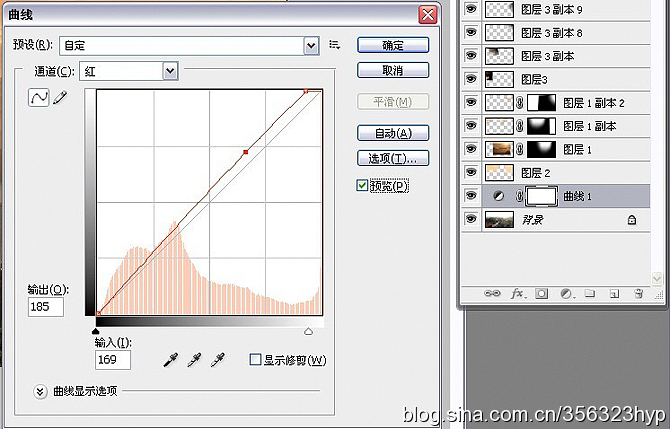
Task: Click the 自动 button
Action: [393, 133]
